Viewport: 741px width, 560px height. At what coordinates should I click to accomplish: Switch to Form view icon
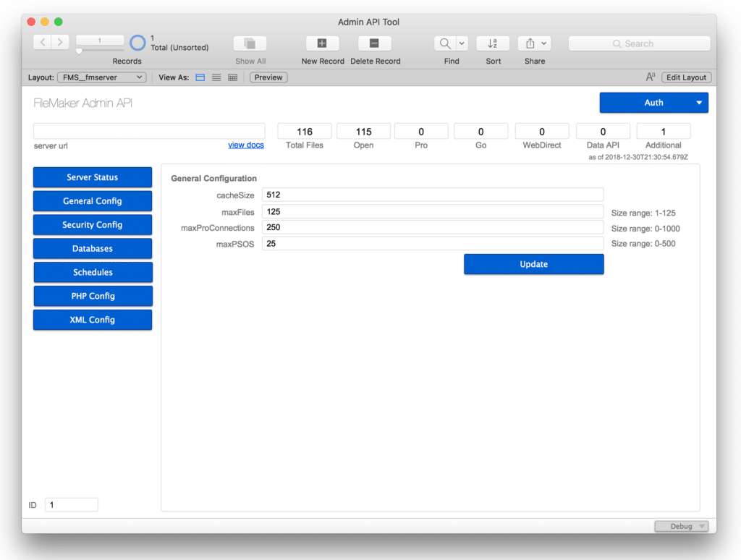point(200,77)
